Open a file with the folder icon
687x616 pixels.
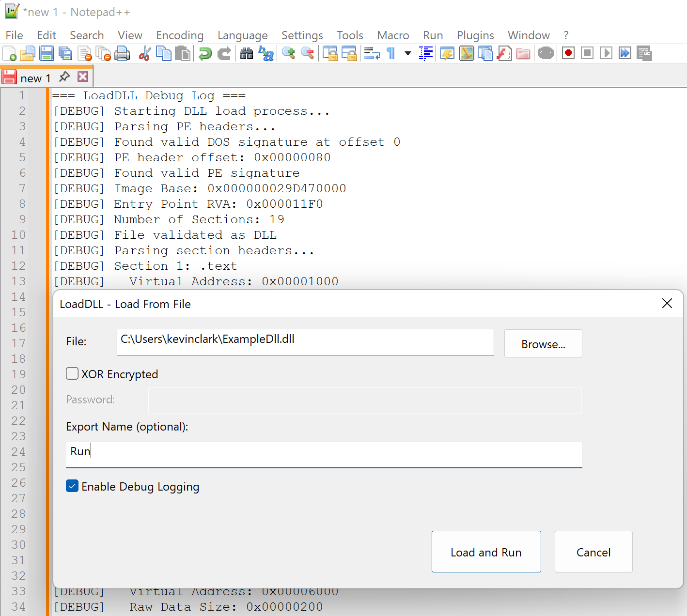(x=28, y=53)
